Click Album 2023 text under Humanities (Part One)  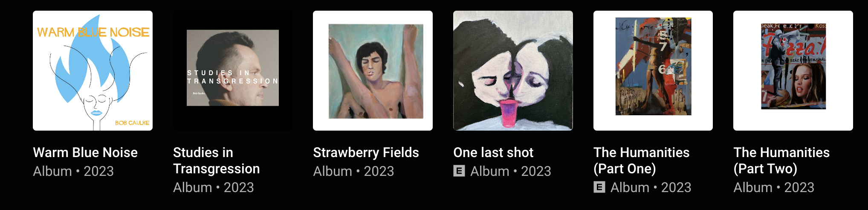coord(651,187)
